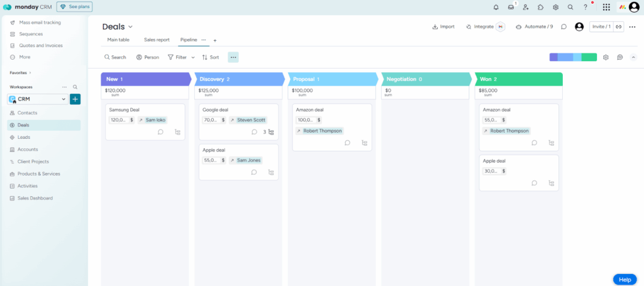The image size is (644, 286).
Task: Click the See plans button
Action: (x=74, y=7)
